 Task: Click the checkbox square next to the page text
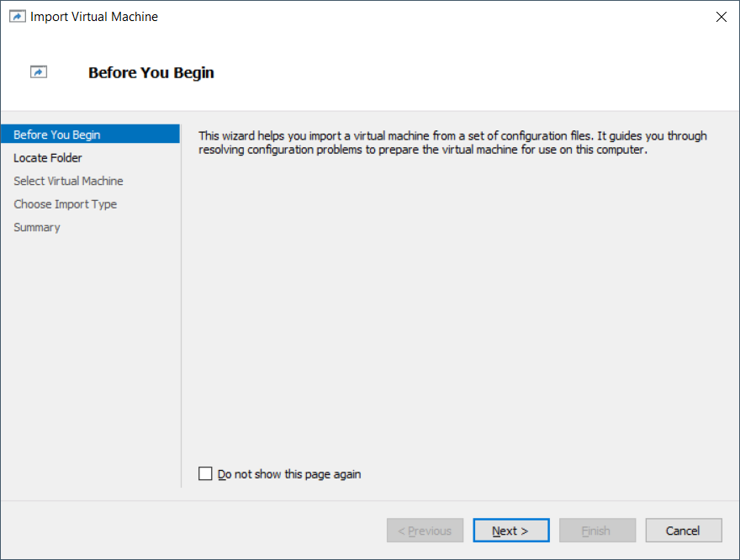[x=205, y=473]
